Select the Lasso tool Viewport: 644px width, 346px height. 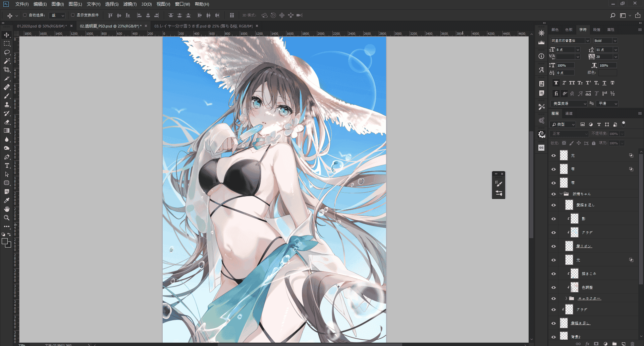[7, 52]
